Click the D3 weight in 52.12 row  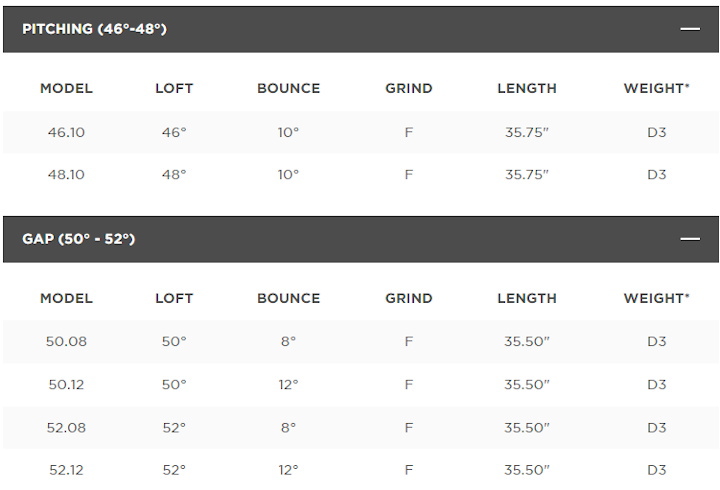(657, 470)
